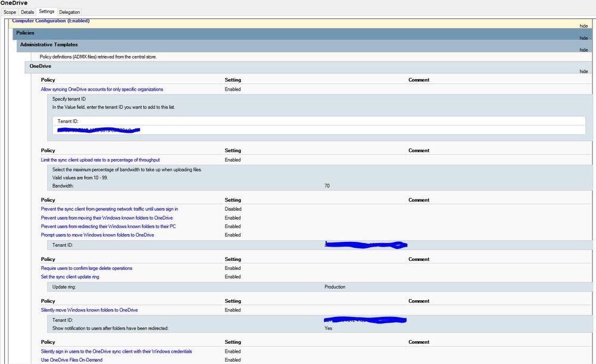This screenshot has width=596, height=364.
Task: Click the Administrative Templates header
Action: point(304,46)
